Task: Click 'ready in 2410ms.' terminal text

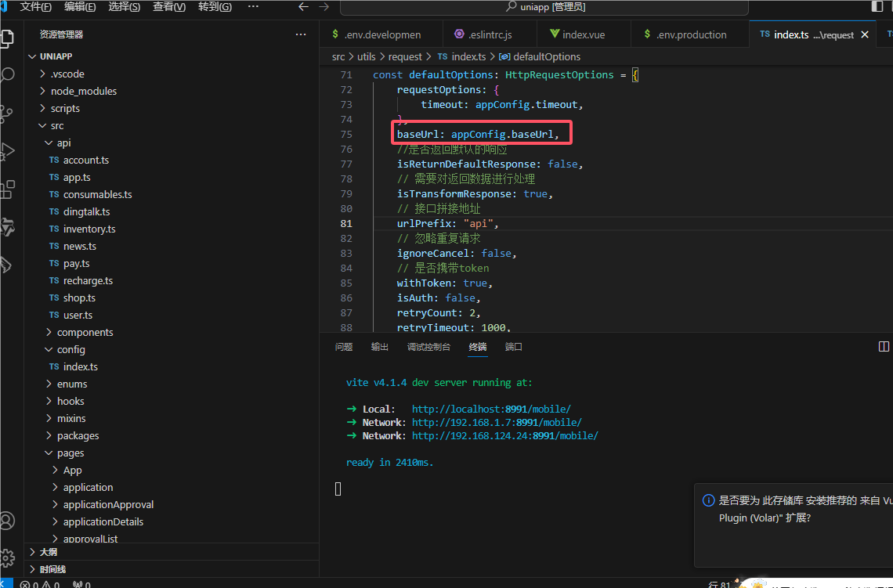Action: point(389,462)
